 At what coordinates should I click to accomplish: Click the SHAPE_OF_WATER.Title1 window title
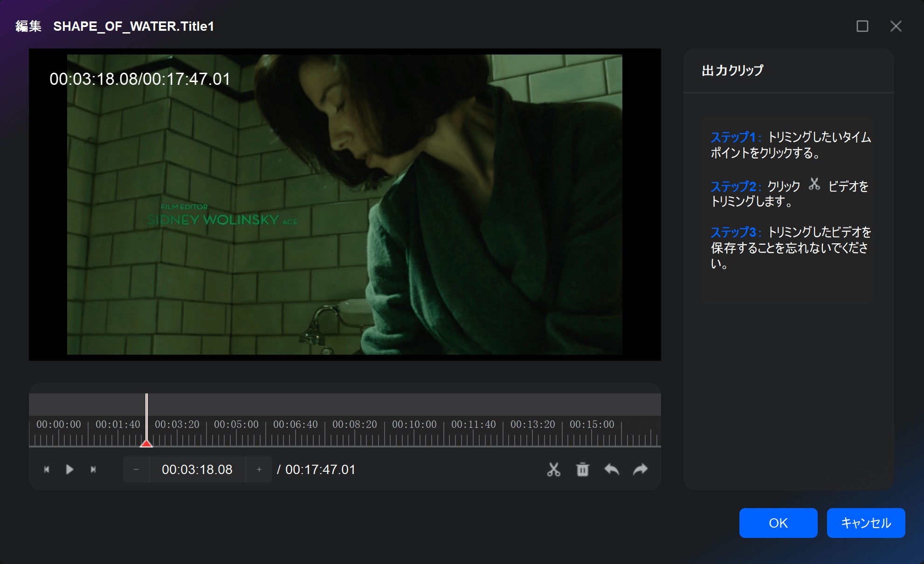pos(133,26)
